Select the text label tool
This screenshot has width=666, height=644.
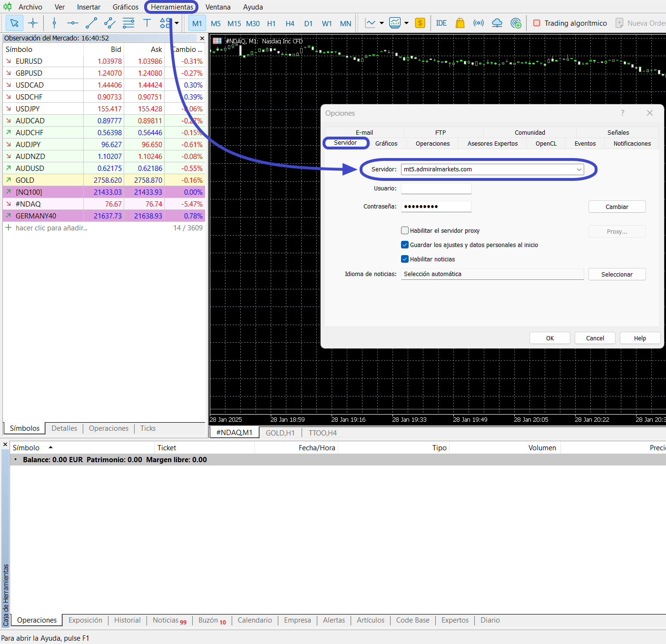point(147,23)
